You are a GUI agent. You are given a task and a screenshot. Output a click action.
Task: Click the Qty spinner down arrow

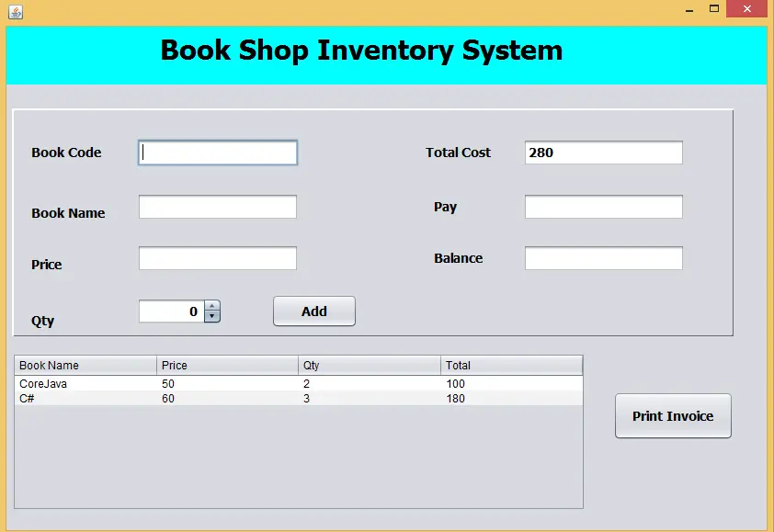[212, 316]
